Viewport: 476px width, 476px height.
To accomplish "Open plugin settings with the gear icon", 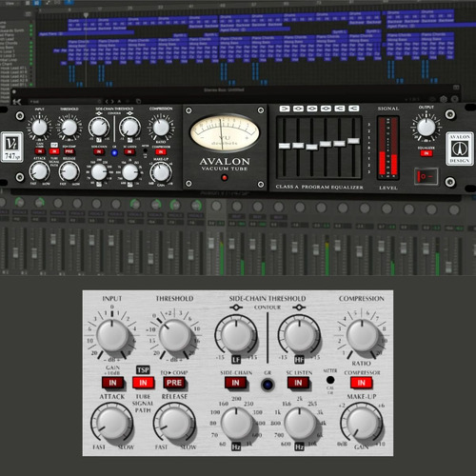I will [x=445, y=100].
